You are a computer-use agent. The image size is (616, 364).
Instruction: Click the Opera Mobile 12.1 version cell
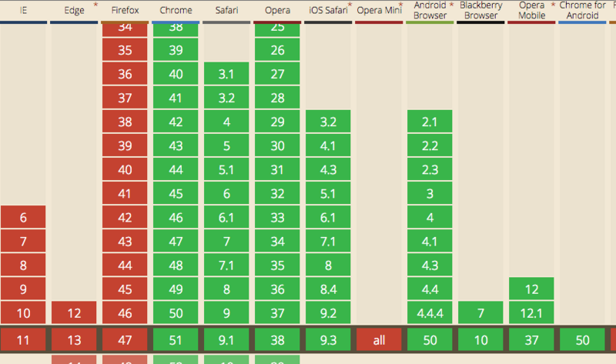coord(531,313)
